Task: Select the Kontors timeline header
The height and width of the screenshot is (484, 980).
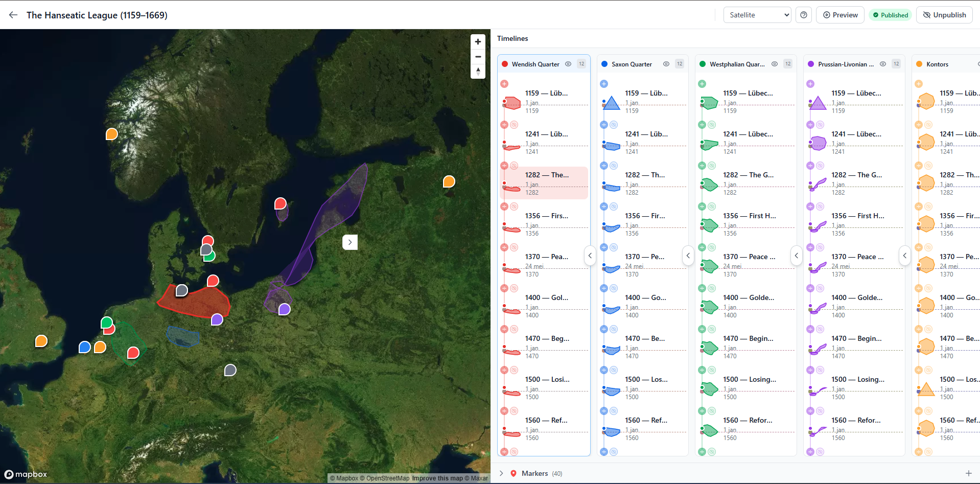Action: point(938,64)
